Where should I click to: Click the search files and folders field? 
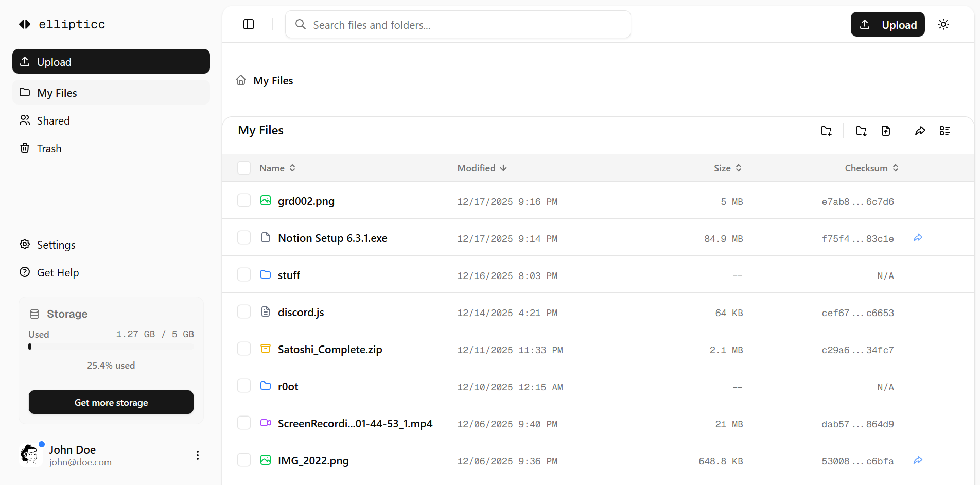click(458, 25)
